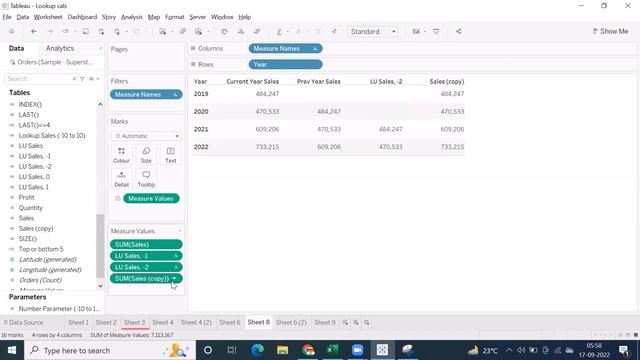The image size is (640, 360).
Task: Open the File menu
Action: pyautogui.click(x=7, y=17)
